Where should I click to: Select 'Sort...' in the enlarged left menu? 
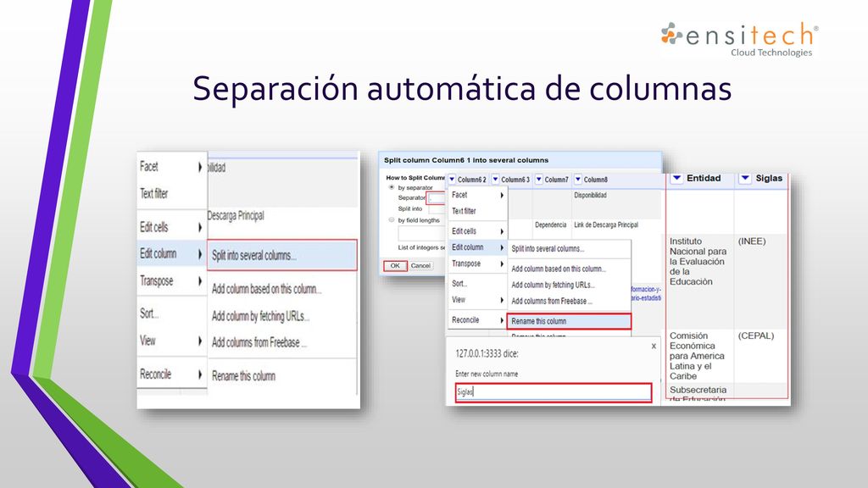tap(171, 313)
